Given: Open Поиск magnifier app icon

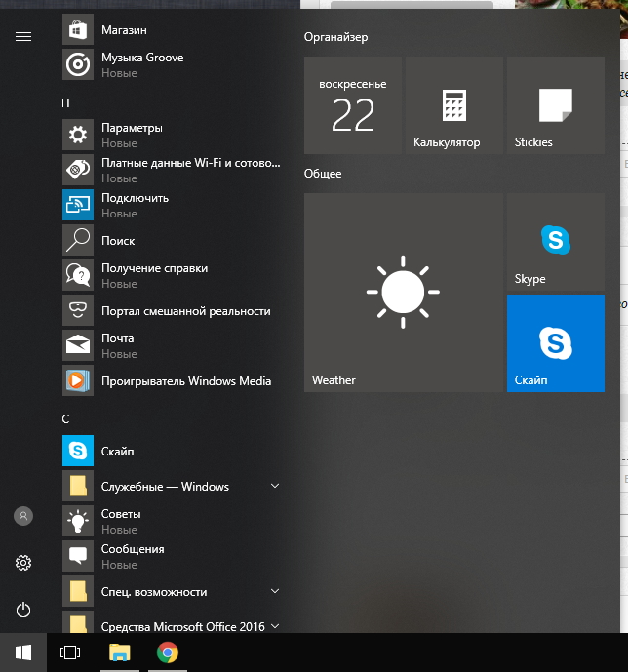Looking at the screenshot, I should click(x=78, y=240).
